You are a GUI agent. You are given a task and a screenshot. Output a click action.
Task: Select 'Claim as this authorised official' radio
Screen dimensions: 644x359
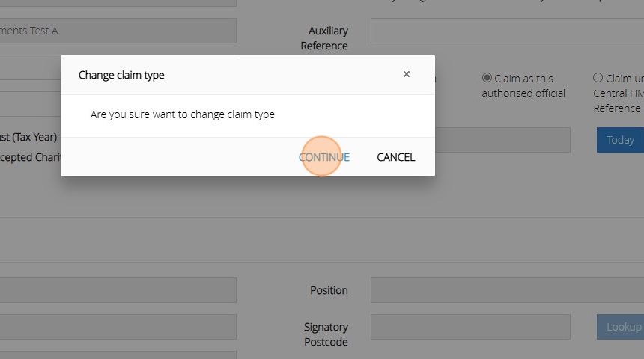(487, 78)
